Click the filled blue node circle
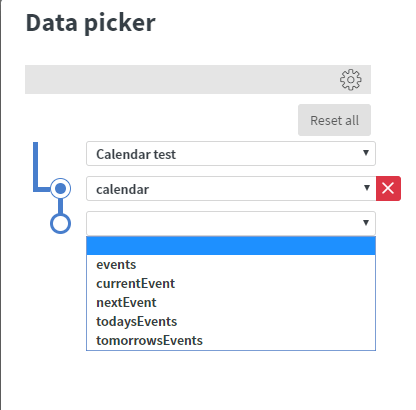The height and width of the screenshot is (410, 416). [x=60, y=189]
